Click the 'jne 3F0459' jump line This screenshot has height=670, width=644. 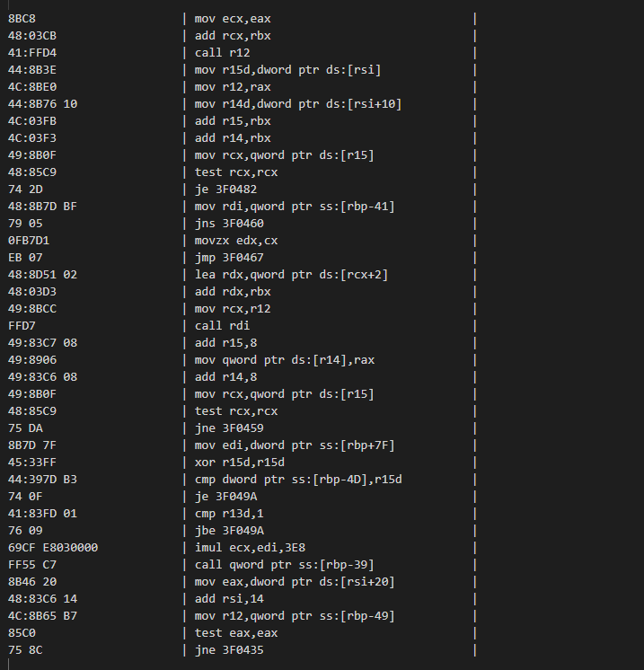(x=229, y=428)
